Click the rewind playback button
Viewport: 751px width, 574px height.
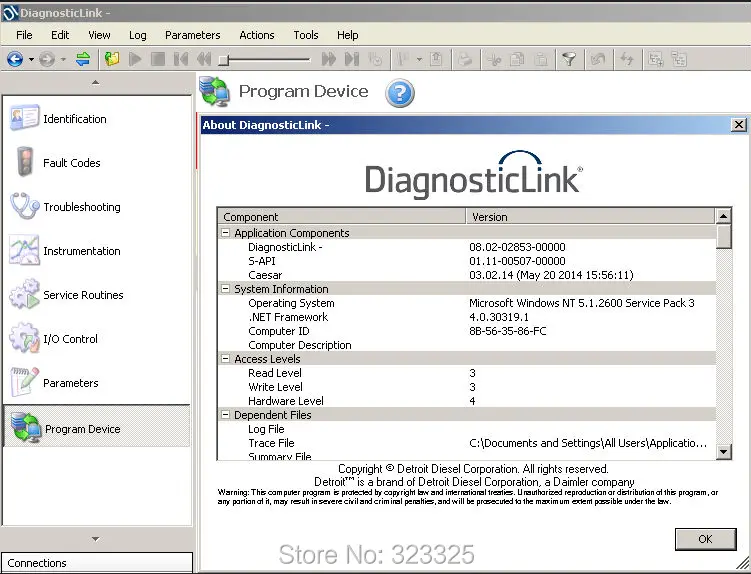click(204, 59)
